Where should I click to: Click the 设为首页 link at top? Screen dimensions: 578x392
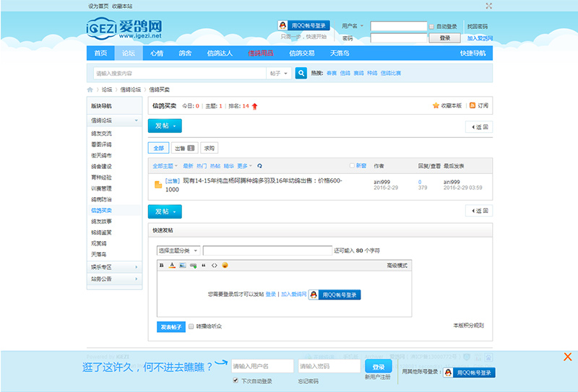(x=98, y=6)
